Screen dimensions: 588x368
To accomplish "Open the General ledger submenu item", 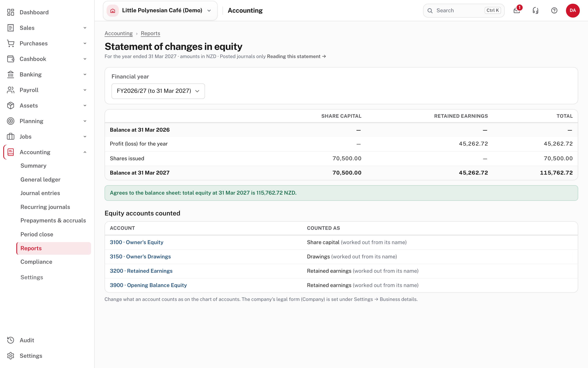I will coord(40,180).
